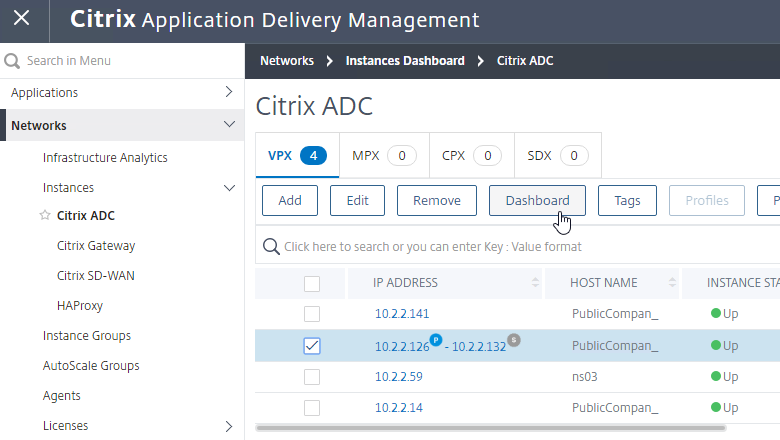Switch to the SDX tab
This screenshot has height=440, width=780.
click(558, 155)
